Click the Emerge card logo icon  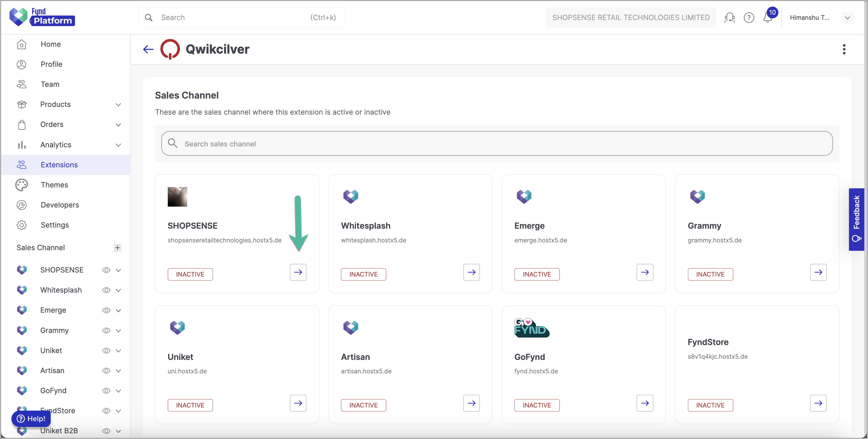[x=524, y=197]
